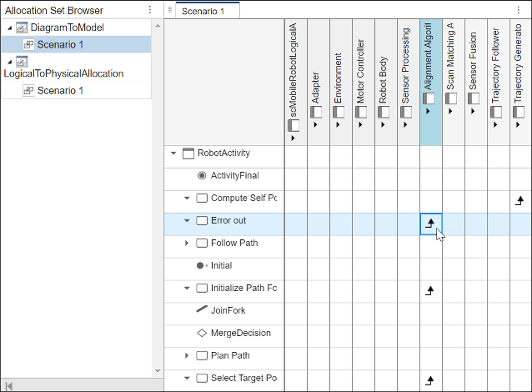This screenshot has height=392, width=532.
Task: Click the left arrow of horizontal scrollbar
Action: pos(9,384)
